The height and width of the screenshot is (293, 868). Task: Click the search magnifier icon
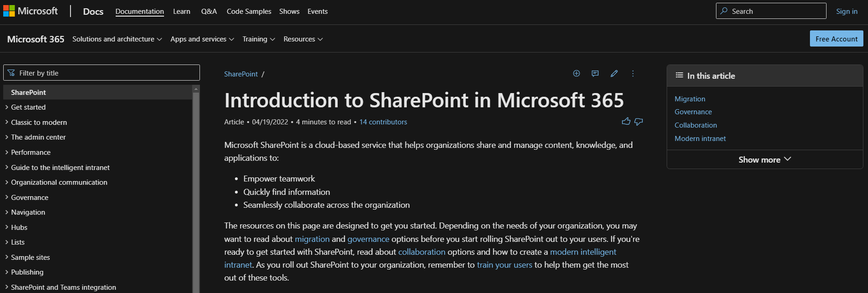(x=724, y=11)
